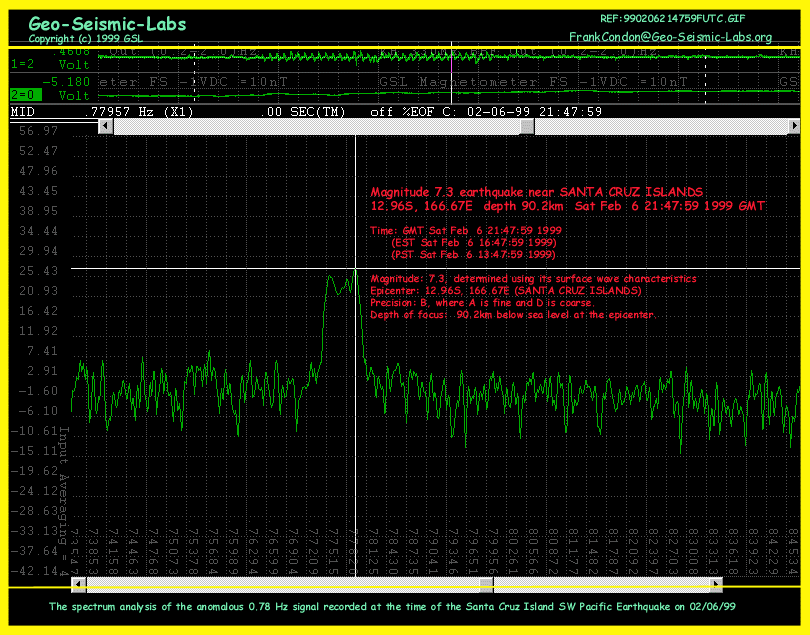The image size is (810, 635).
Task: Click the "Depth of focus: 90.2km" line
Action: [x=513, y=315]
